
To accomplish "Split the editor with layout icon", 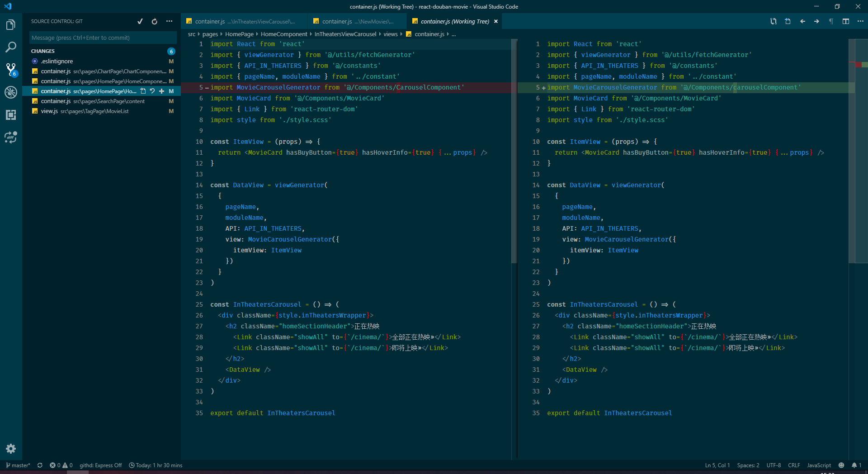I will (846, 21).
